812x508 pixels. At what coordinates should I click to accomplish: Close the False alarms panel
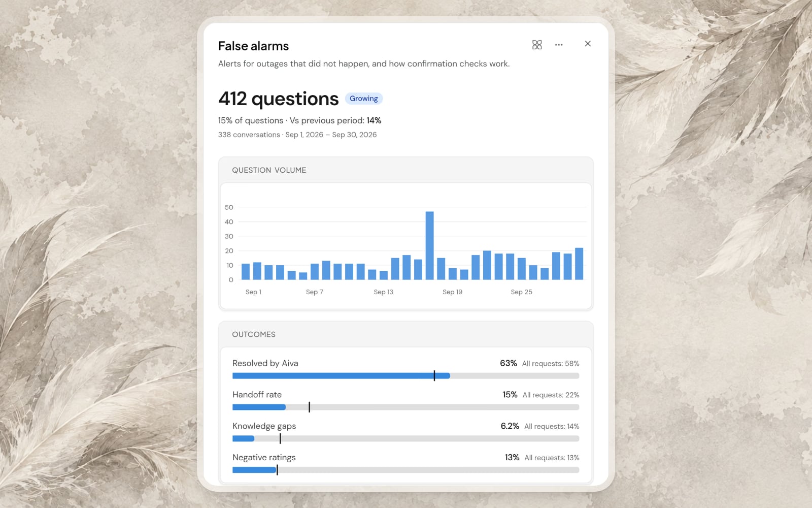coord(588,44)
